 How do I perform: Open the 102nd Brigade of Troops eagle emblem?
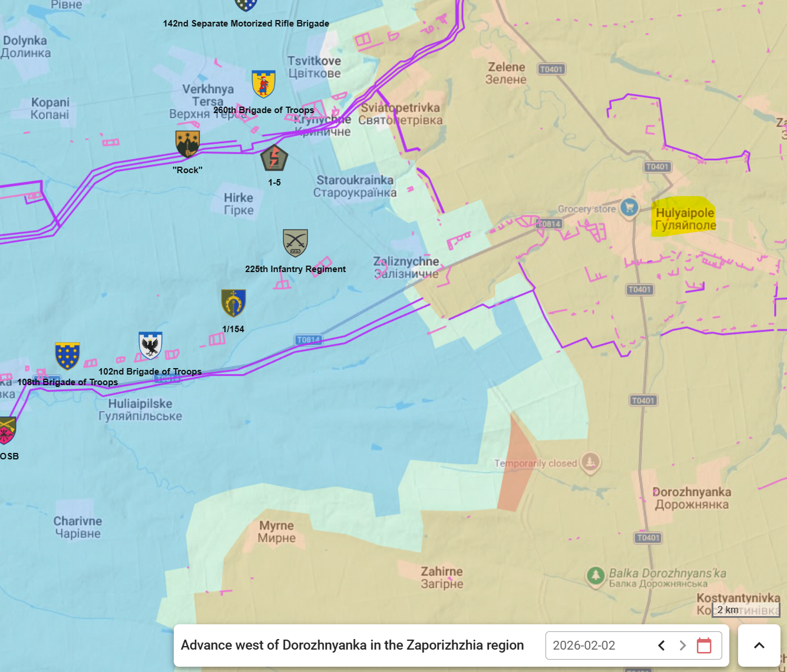pyautogui.click(x=150, y=346)
